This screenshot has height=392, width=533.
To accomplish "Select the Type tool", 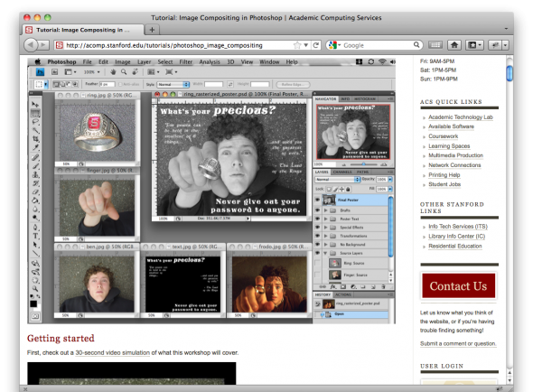I will click(x=35, y=236).
